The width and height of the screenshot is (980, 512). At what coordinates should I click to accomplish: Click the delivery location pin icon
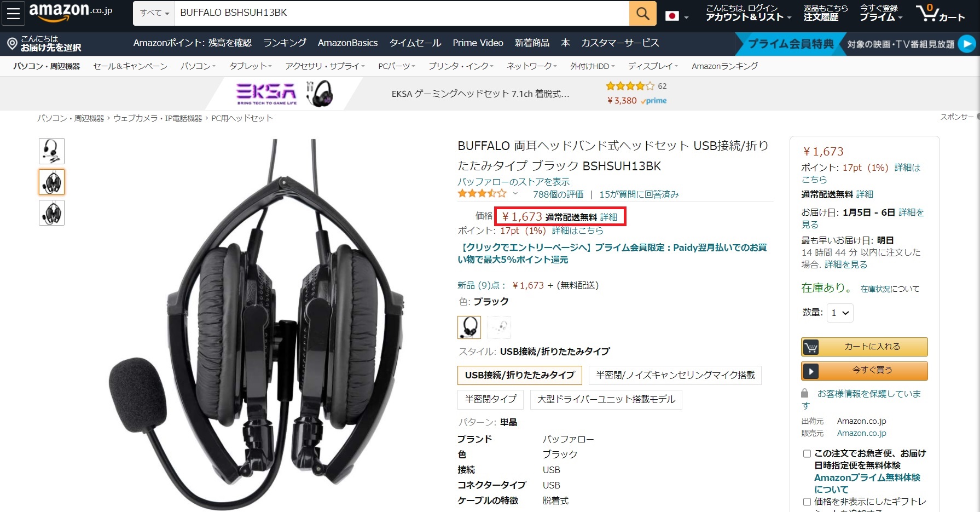12,43
